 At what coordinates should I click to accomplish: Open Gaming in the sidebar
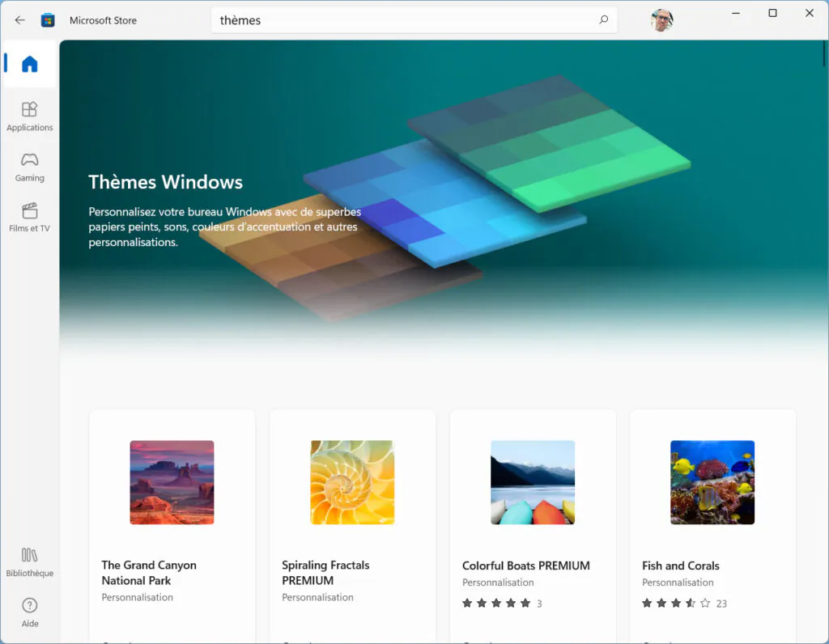click(x=30, y=167)
